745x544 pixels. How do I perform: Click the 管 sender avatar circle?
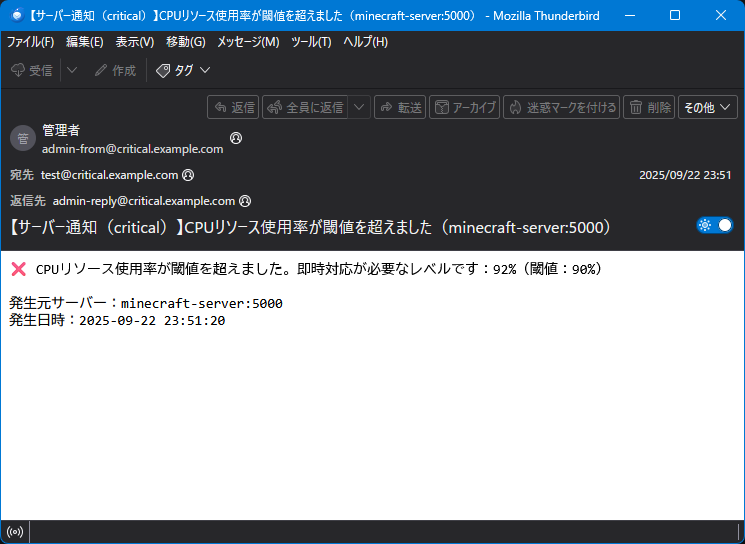click(23, 138)
